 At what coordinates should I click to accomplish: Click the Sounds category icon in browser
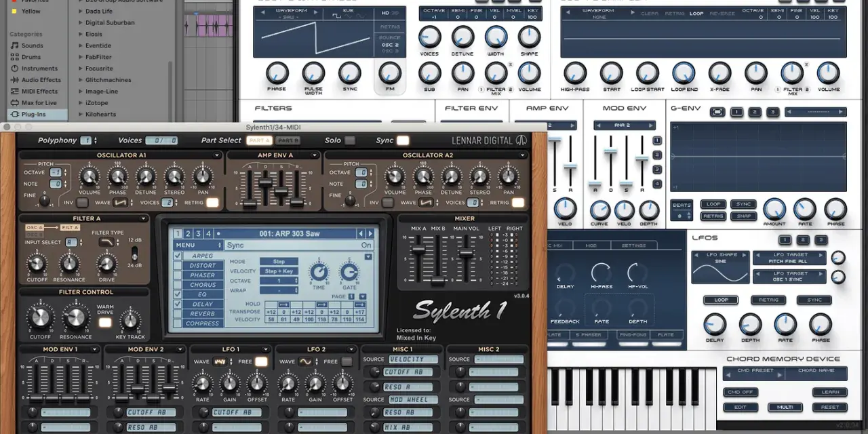[14, 45]
